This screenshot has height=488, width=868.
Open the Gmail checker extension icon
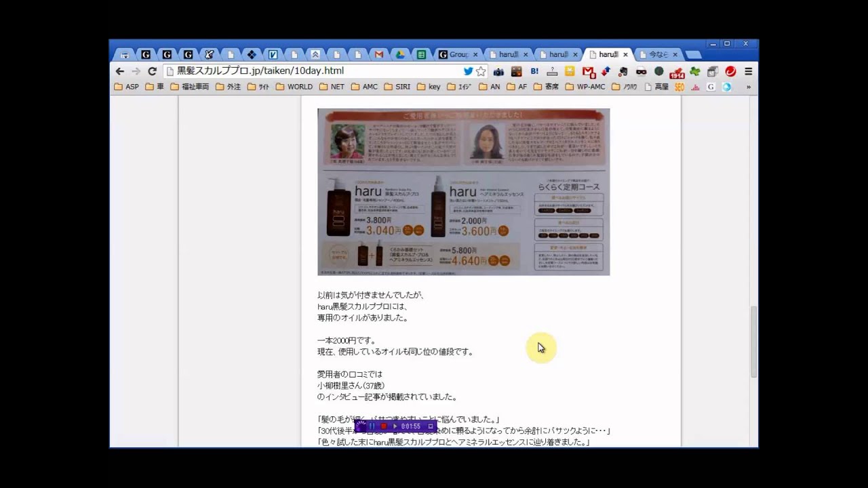587,71
